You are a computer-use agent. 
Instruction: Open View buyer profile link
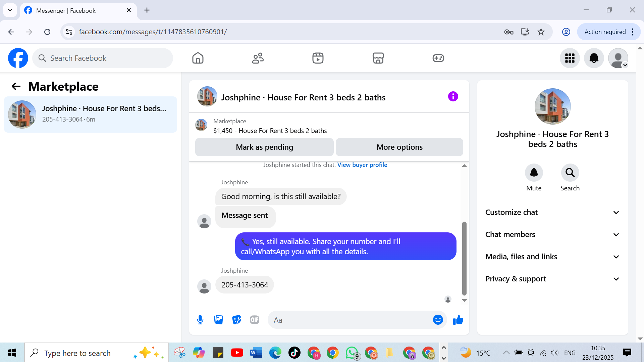click(362, 165)
